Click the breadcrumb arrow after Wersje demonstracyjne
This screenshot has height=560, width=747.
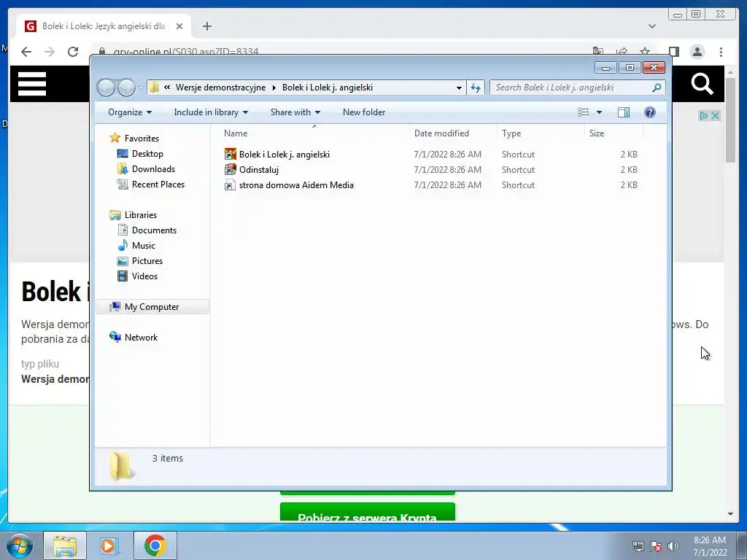[x=274, y=87]
